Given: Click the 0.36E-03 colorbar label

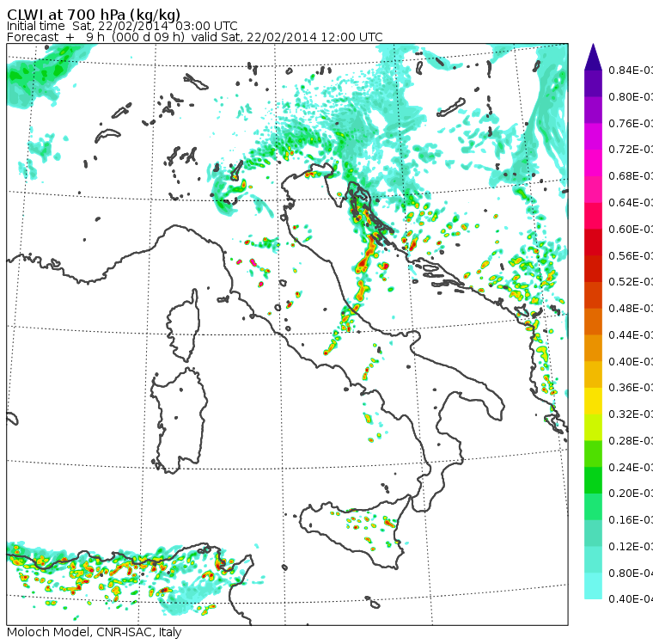Looking at the screenshot, I should click(x=631, y=388).
